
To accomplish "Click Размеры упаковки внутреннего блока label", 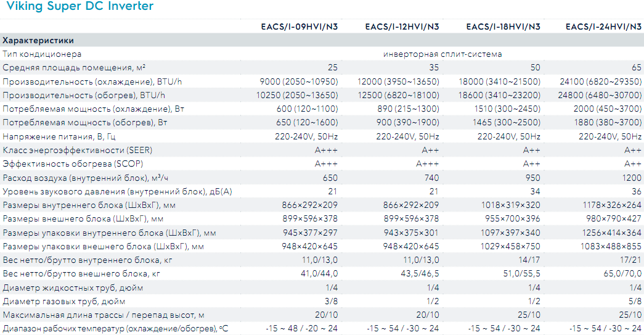I will 109,233.
